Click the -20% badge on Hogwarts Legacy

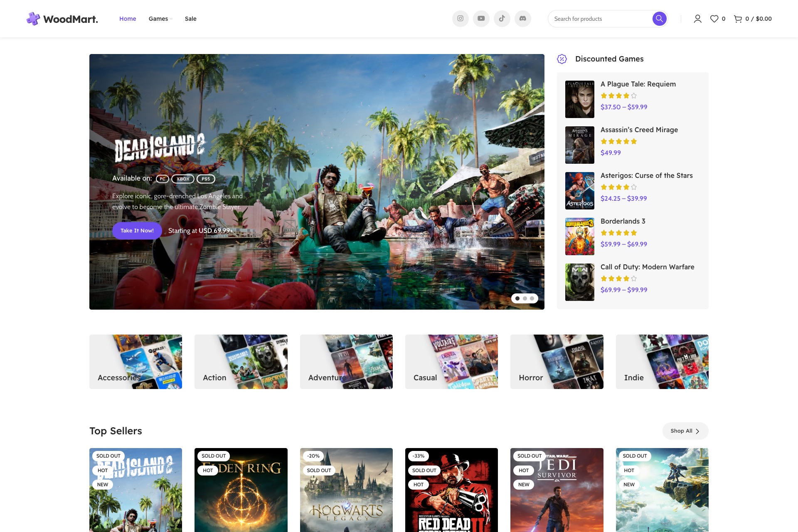[313, 456]
